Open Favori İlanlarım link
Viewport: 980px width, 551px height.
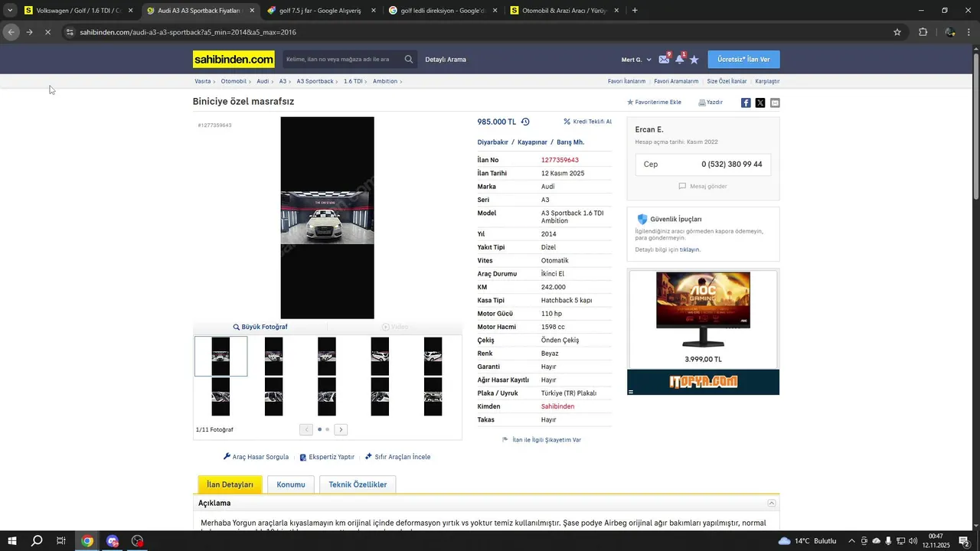pyautogui.click(x=626, y=81)
